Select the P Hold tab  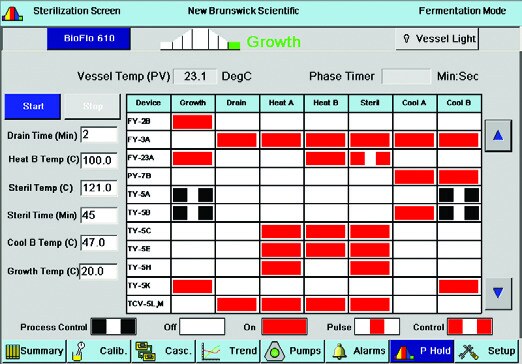click(x=422, y=351)
